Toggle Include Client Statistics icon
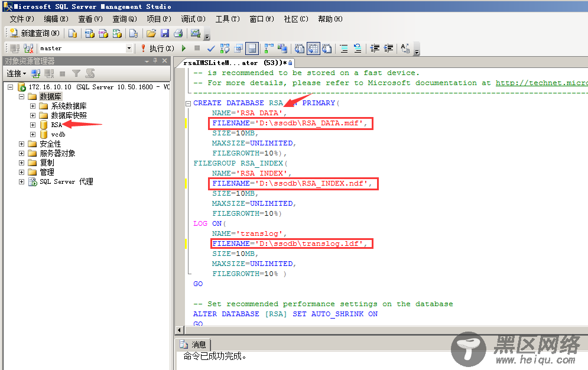 point(282,48)
